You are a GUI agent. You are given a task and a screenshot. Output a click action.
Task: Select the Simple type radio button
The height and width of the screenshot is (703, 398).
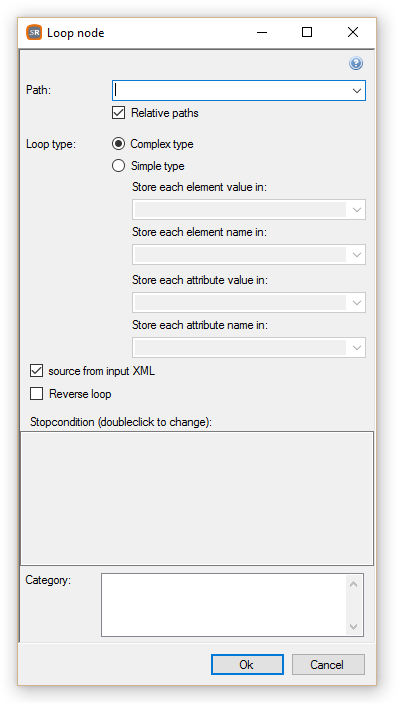118,166
